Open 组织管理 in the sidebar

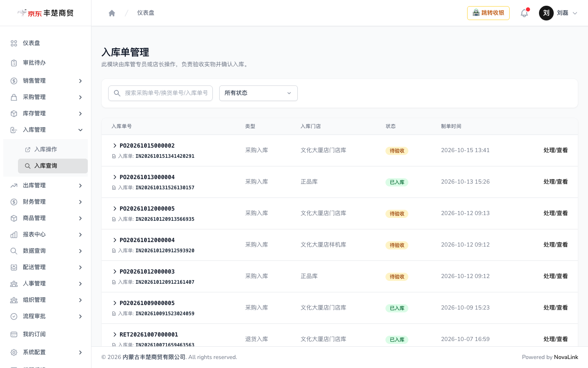coord(46,300)
